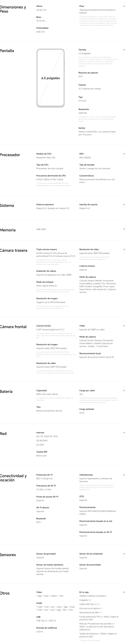Click the Procesador section title
Viewport: 125px width, 644px height.
tap(10, 155)
